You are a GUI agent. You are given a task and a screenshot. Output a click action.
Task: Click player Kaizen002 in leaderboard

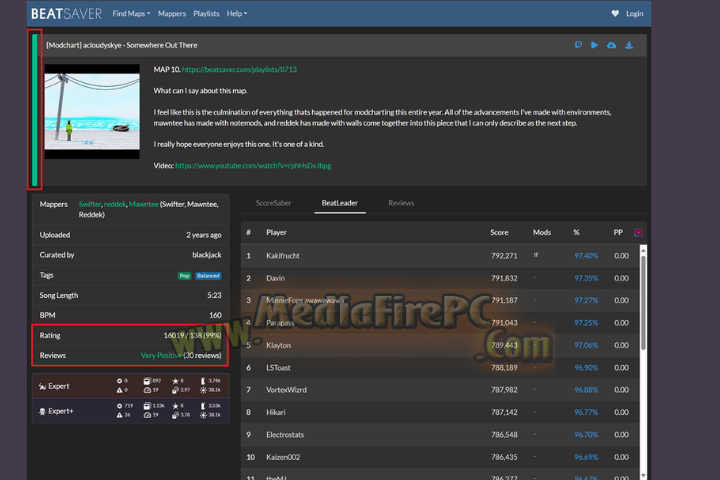pos(283,457)
